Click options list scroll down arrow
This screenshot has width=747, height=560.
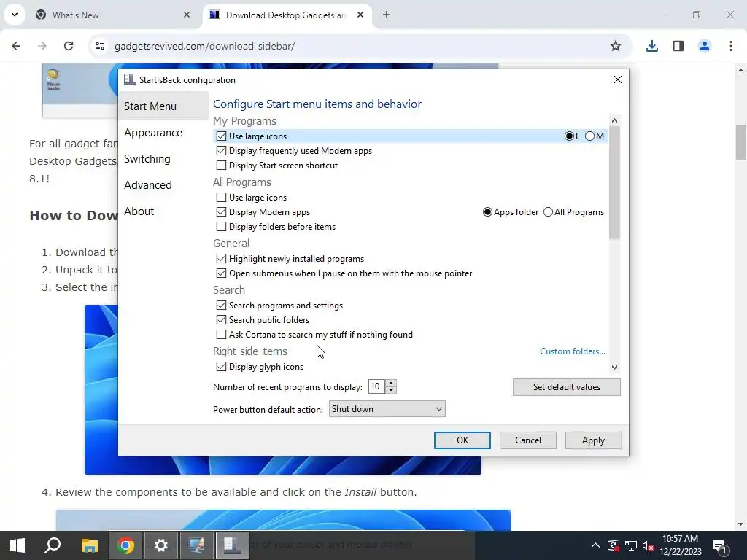[x=614, y=367]
